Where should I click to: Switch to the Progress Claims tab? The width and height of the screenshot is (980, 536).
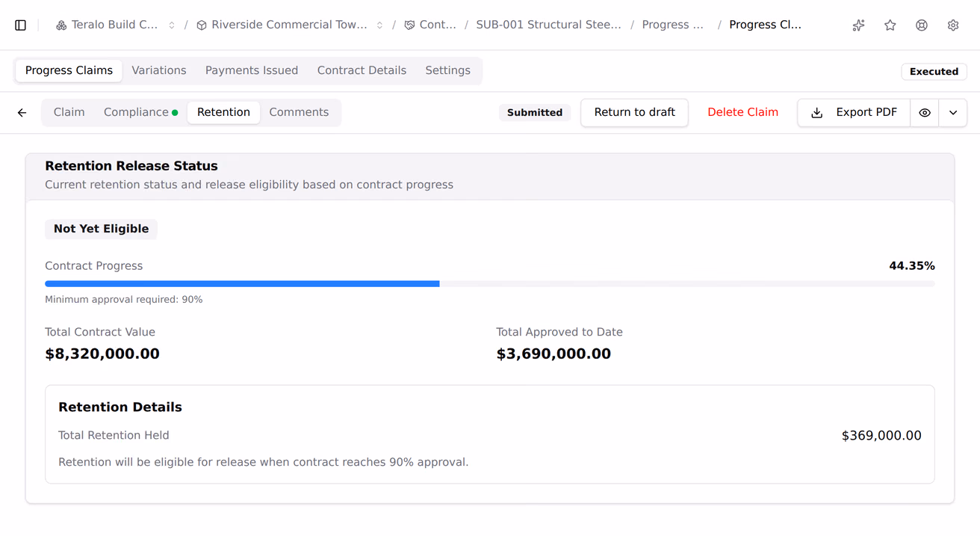[x=69, y=71]
